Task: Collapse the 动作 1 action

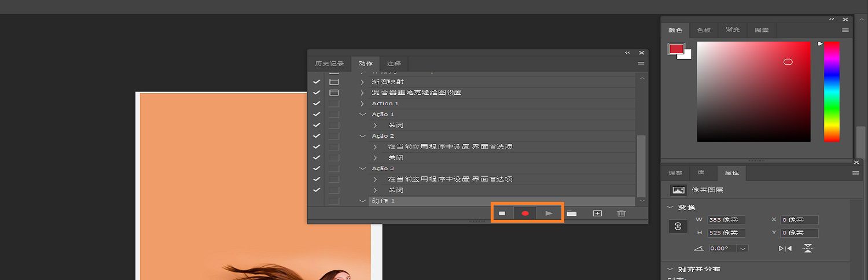Action: 363,201
